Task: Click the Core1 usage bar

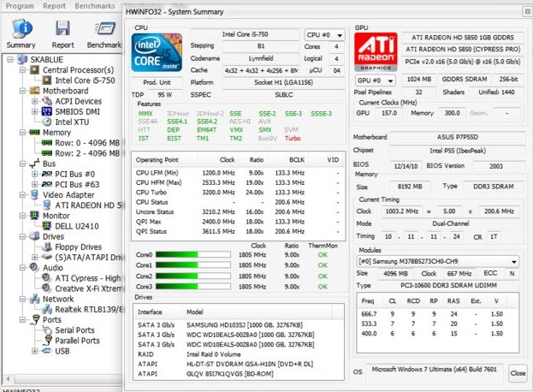Action: point(193,265)
